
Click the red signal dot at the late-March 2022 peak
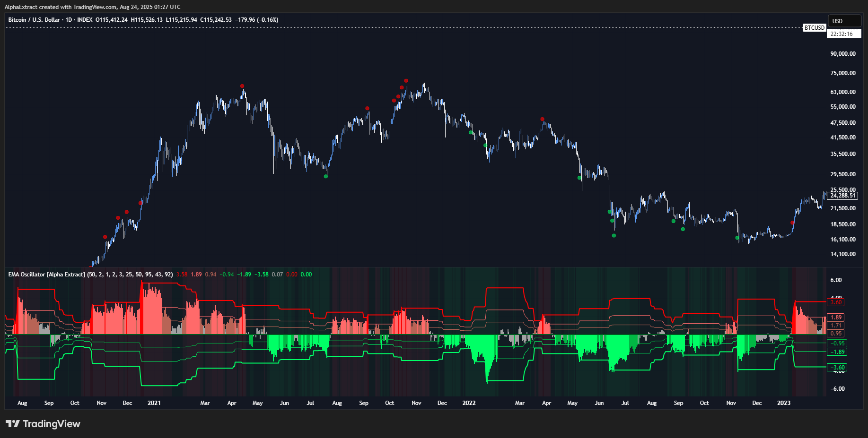[x=543, y=119]
